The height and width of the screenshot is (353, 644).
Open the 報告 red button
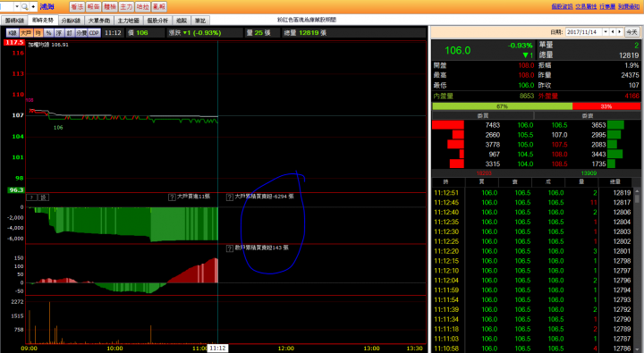click(x=93, y=6)
